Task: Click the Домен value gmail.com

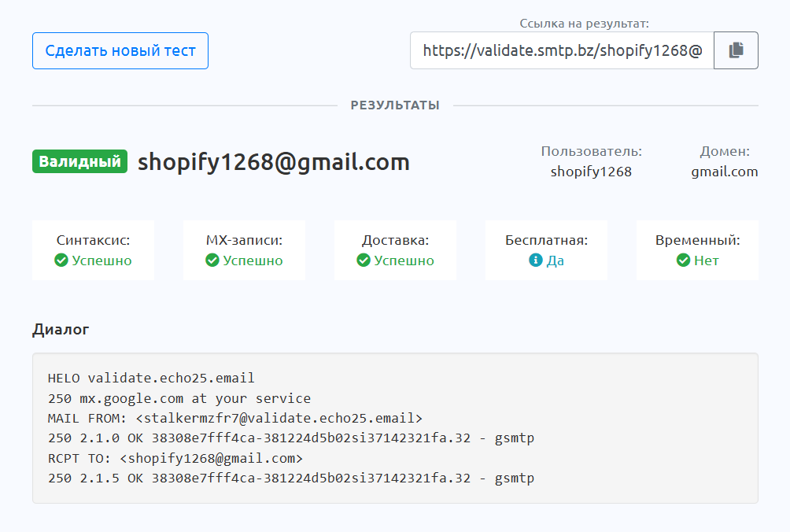Action: coord(725,172)
